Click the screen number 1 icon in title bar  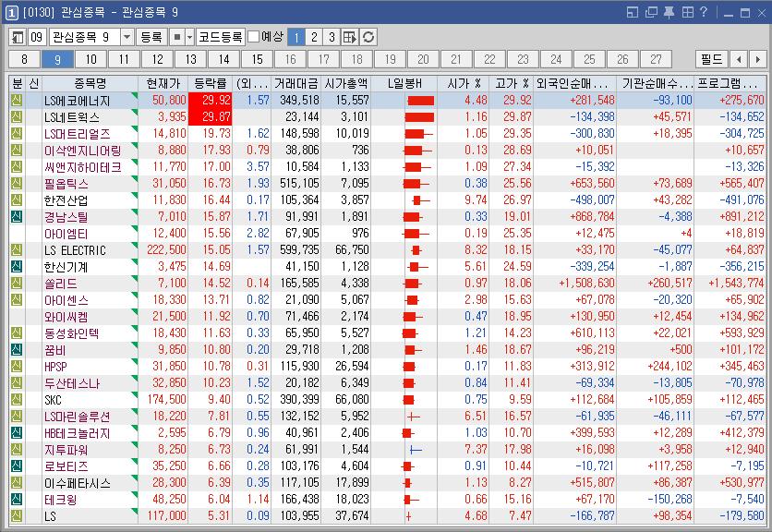(11, 13)
